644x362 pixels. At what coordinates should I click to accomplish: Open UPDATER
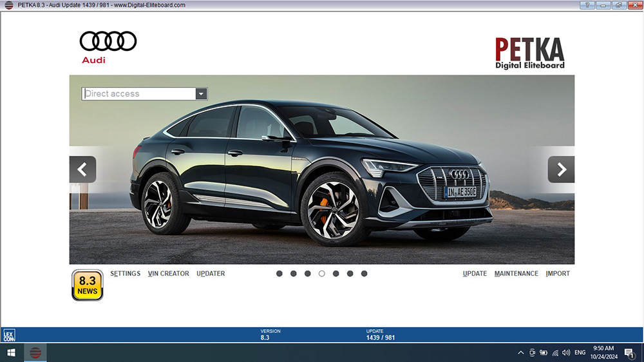[211, 274]
